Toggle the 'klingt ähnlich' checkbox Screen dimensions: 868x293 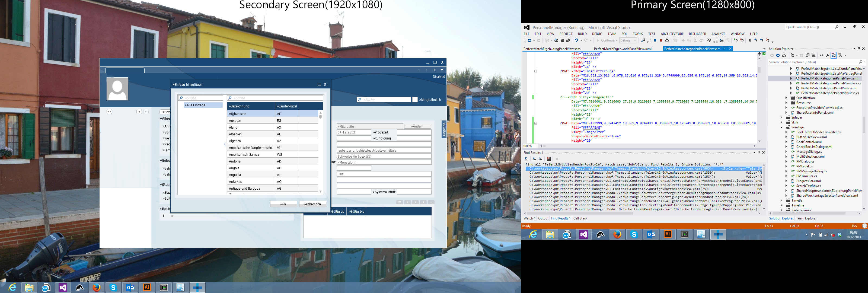tap(415, 100)
